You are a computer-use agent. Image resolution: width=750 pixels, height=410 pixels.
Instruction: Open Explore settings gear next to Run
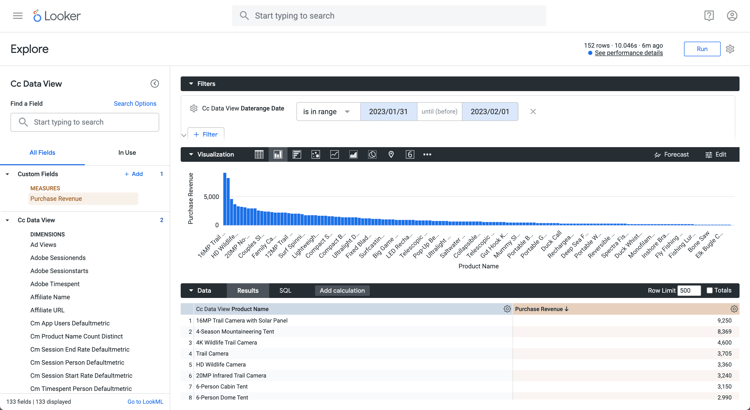[x=730, y=49]
